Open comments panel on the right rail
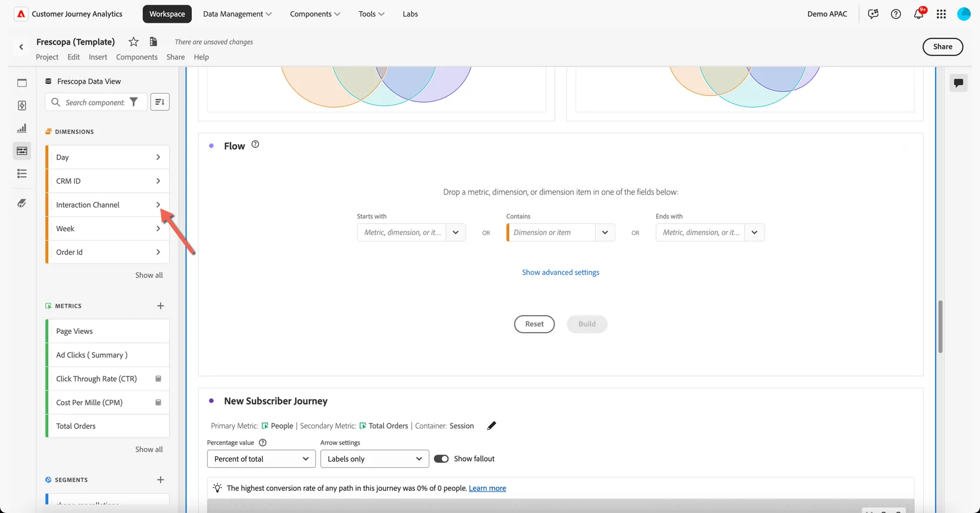This screenshot has width=980, height=513. (x=958, y=83)
